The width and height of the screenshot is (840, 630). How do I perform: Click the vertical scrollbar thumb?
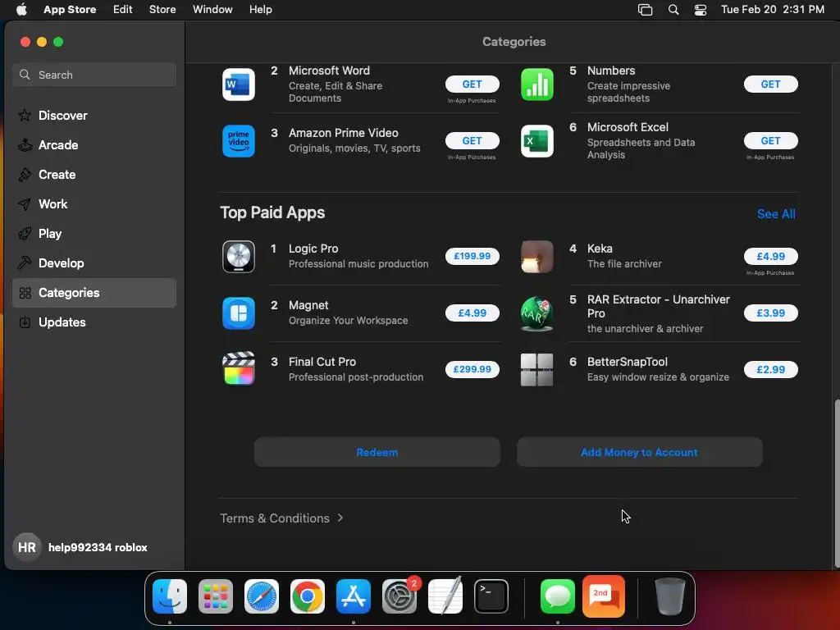pyautogui.click(x=837, y=482)
